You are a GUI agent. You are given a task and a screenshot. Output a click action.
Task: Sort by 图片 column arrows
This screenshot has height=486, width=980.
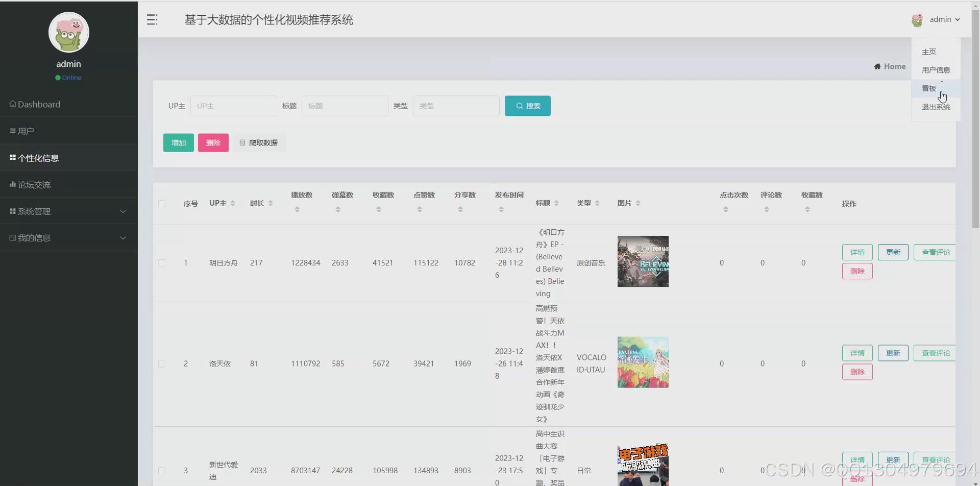pos(638,203)
